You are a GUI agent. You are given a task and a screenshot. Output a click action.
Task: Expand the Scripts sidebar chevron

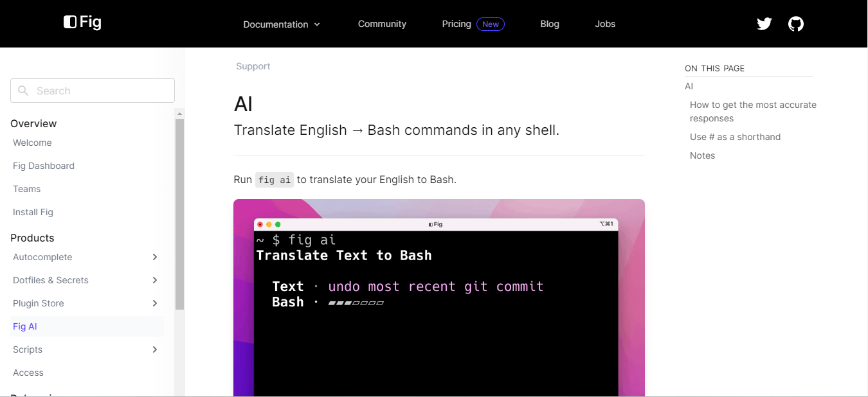click(x=154, y=349)
